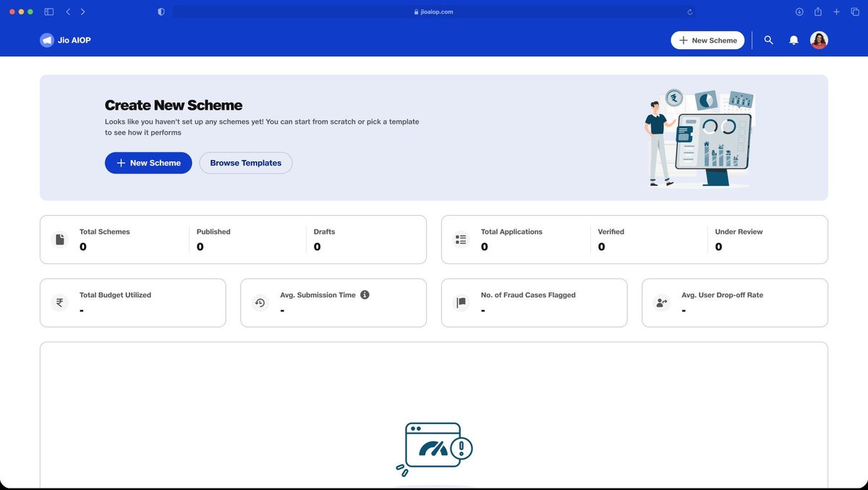Click the New Scheme button inside the banner
Viewport: 868px width, 490px height.
pyautogui.click(x=148, y=163)
